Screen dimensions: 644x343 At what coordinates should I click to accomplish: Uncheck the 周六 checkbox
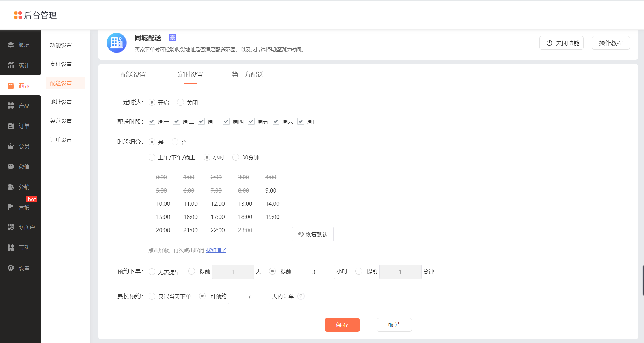pyautogui.click(x=276, y=121)
